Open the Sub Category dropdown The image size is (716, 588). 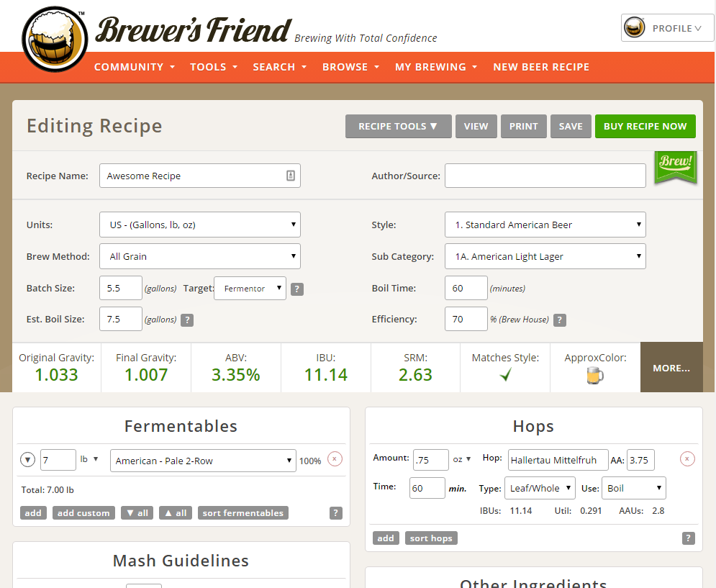(x=545, y=256)
